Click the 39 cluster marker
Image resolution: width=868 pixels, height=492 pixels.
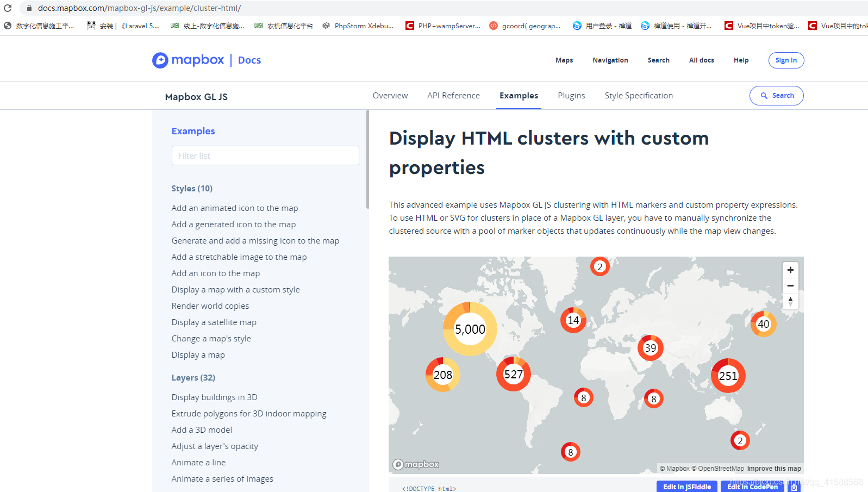coord(651,348)
